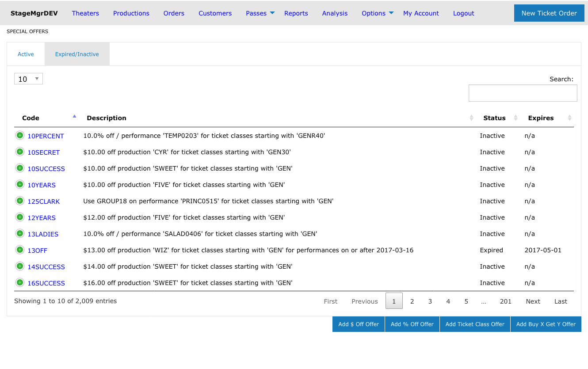Jump to pagination page 201

click(505, 301)
